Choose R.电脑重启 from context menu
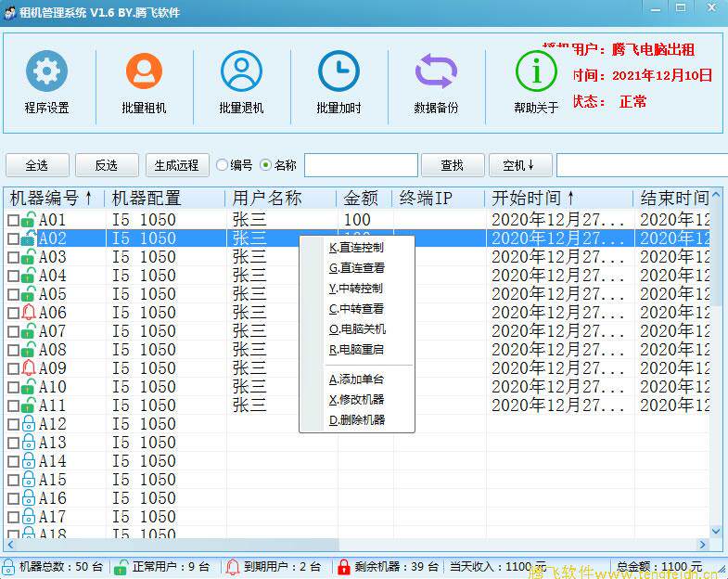728x579 pixels. 356,350
